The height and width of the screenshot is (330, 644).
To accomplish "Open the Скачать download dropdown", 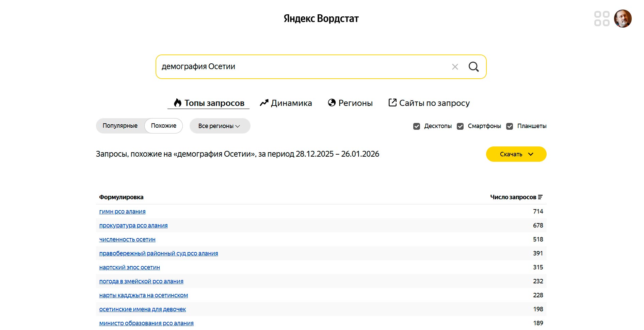I will click(516, 154).
